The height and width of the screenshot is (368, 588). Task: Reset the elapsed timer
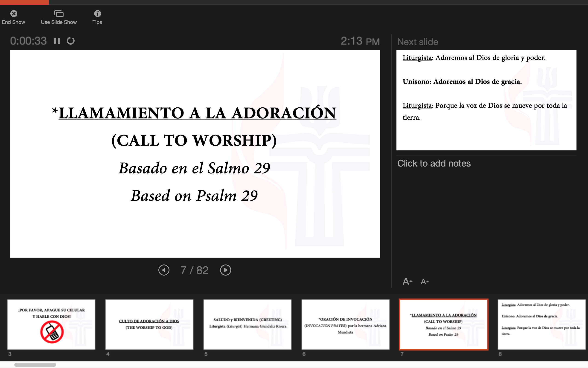pos(71,41)
